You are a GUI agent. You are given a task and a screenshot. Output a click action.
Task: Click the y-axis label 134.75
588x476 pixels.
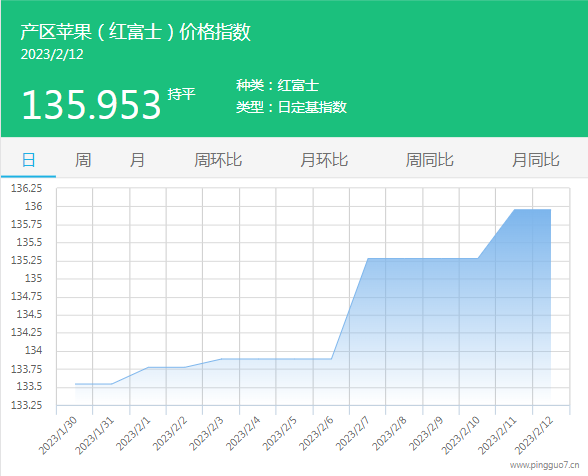[x=27, y=296]
